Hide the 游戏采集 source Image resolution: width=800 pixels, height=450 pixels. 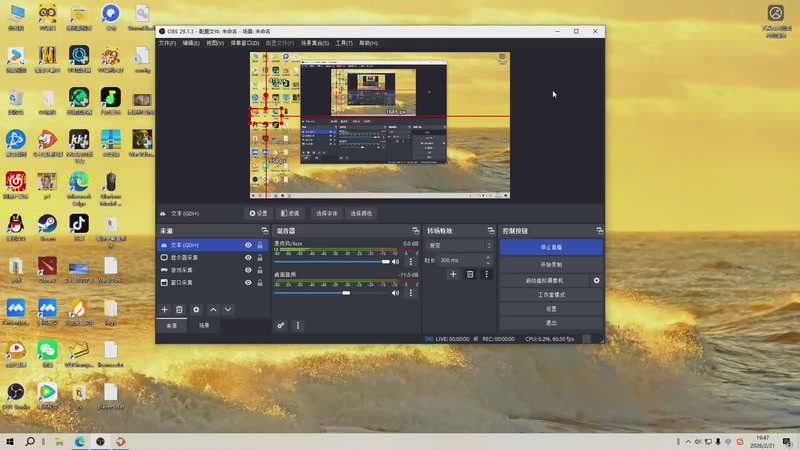[x=248, y=270]
